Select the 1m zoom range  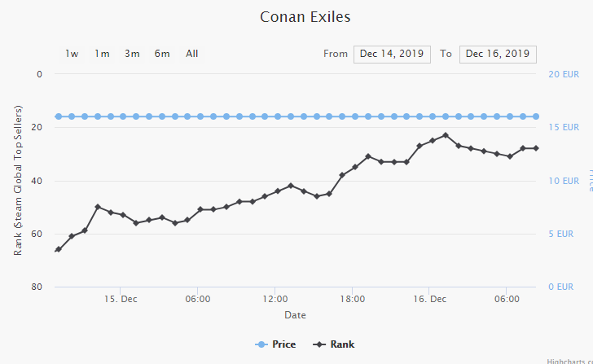coord(102,54)
